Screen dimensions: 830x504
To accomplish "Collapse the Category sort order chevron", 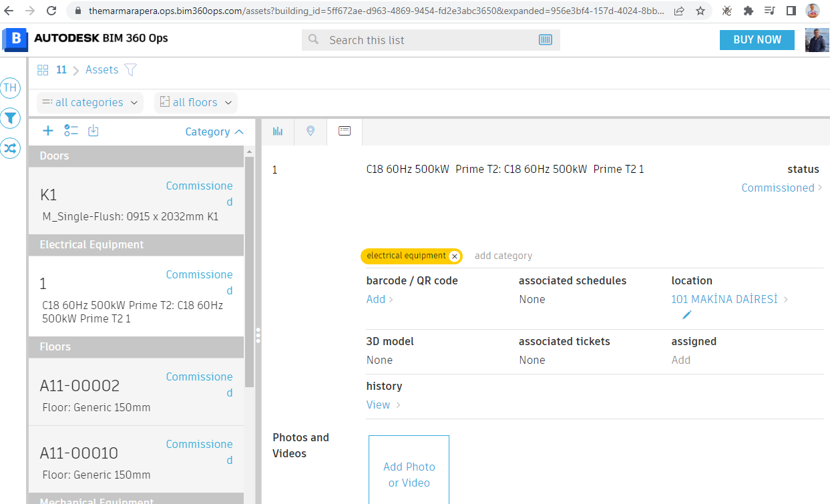I will coord(241,132).
